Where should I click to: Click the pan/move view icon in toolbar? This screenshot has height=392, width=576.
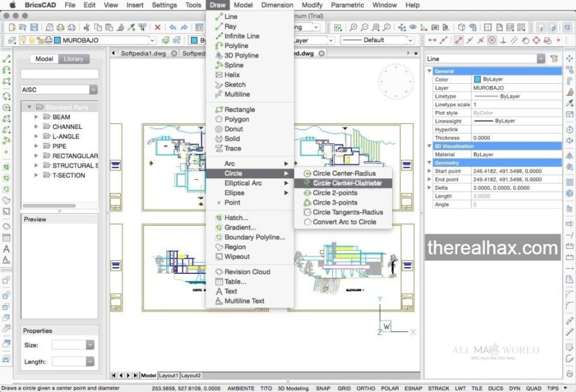[x=402, y=27]
